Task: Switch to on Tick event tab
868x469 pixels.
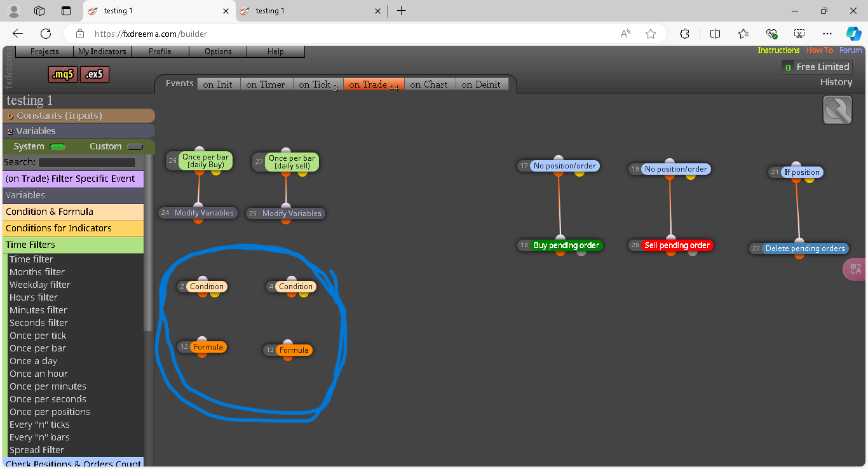Action: pyautogui.click(x=318, y=84)
